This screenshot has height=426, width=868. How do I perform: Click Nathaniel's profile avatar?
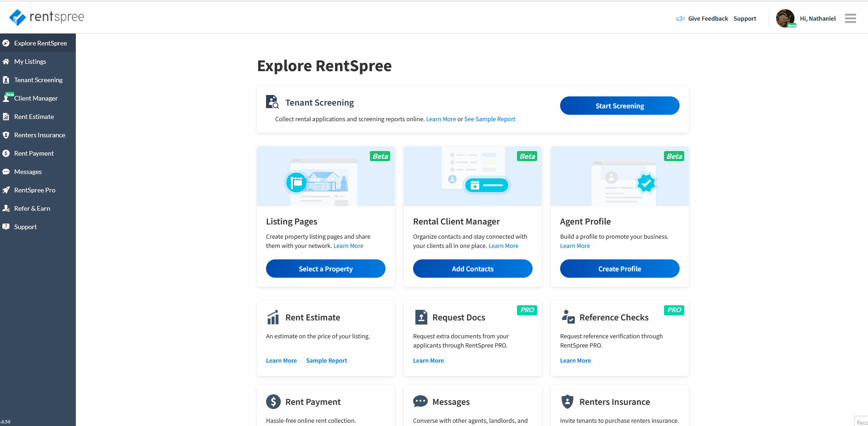point(785,18)
